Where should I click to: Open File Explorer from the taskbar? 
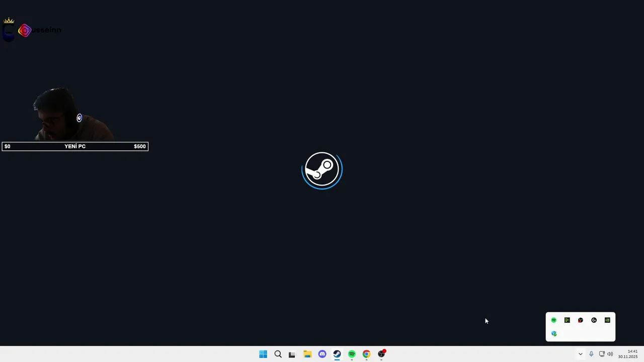click(x=307, y=354)
